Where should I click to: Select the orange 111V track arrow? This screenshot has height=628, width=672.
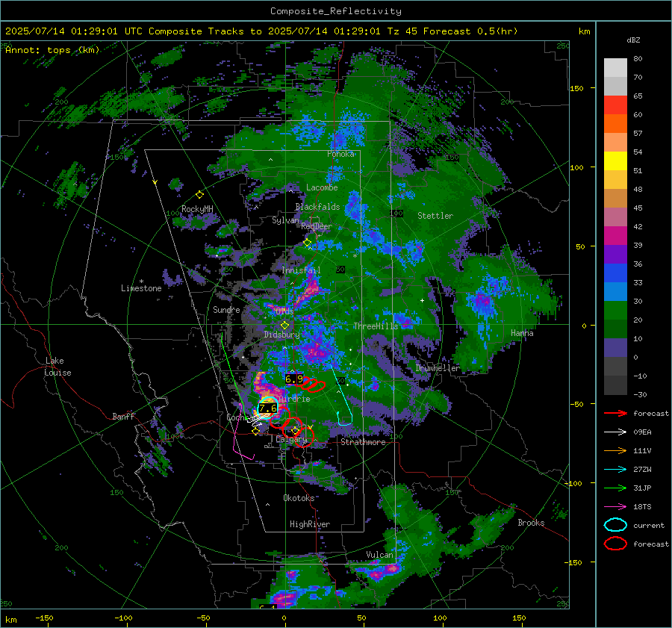pyautogui.click(x=615, y=450)
